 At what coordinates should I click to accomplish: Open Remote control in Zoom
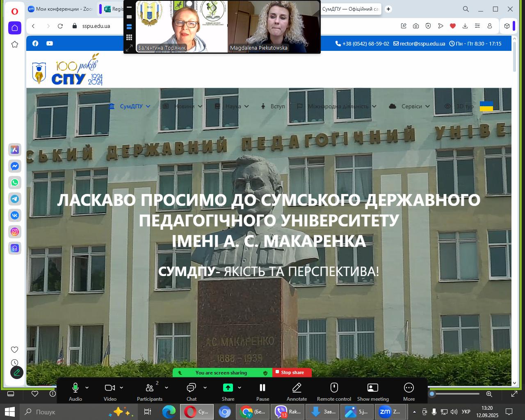click(x=334, y=391)
